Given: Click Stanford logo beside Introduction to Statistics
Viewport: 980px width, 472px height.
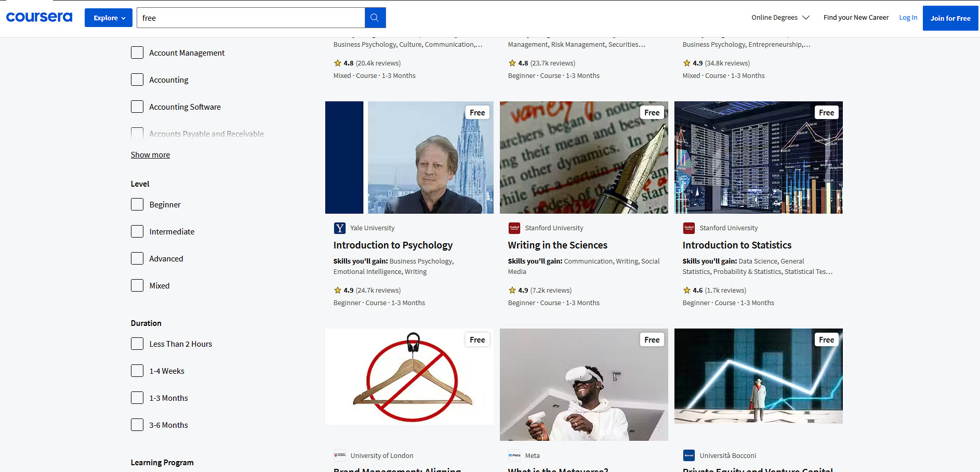Looking at the screenshot, I should [689, 228].
